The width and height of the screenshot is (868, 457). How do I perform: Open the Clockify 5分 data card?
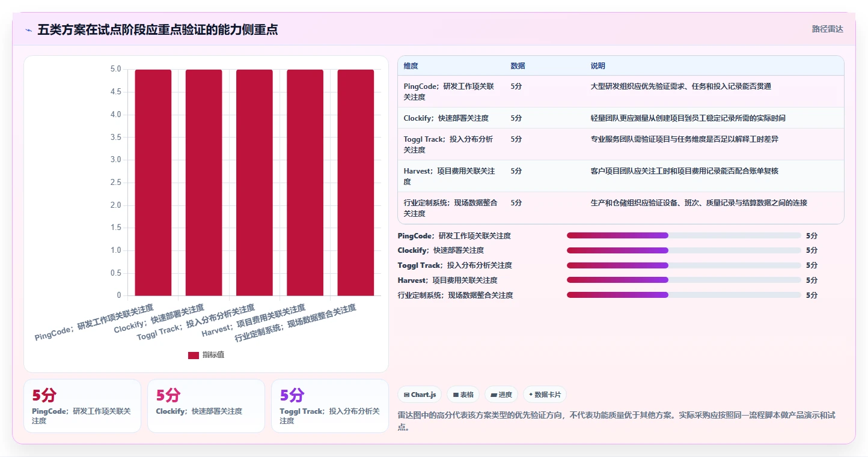coord(206,406)
